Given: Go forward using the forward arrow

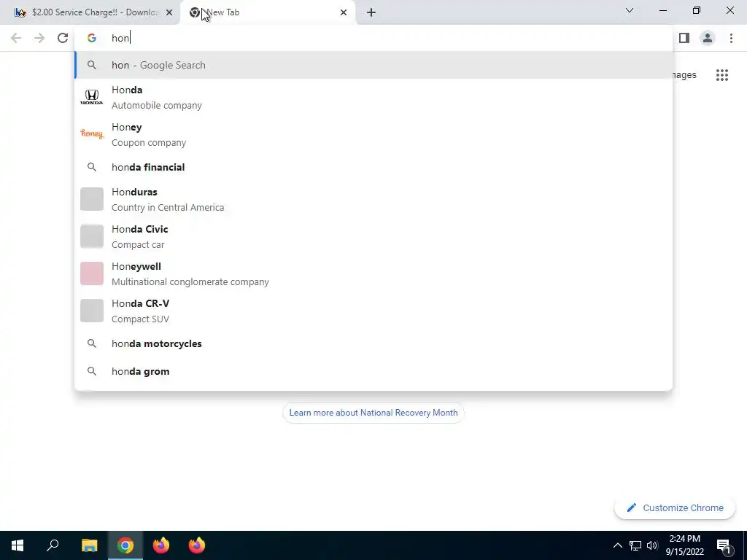Looking at the screenshot, I should (39, 38).
